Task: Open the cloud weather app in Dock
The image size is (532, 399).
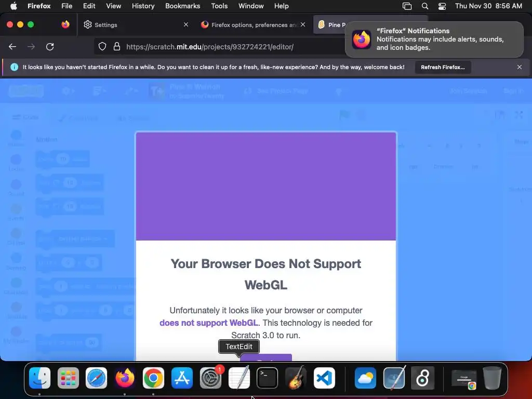Action: [x=365, y=378]
